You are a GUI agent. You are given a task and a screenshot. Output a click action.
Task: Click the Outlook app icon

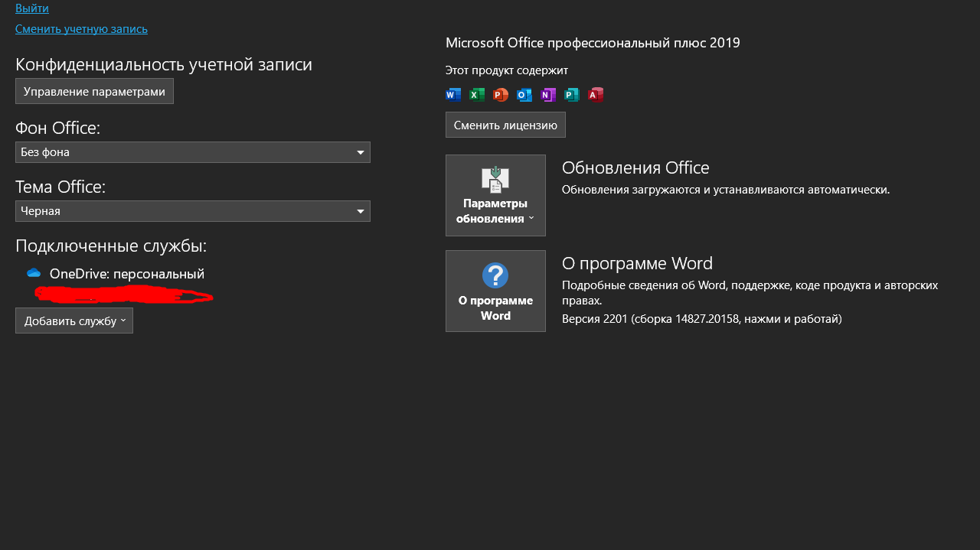(524, 95)
